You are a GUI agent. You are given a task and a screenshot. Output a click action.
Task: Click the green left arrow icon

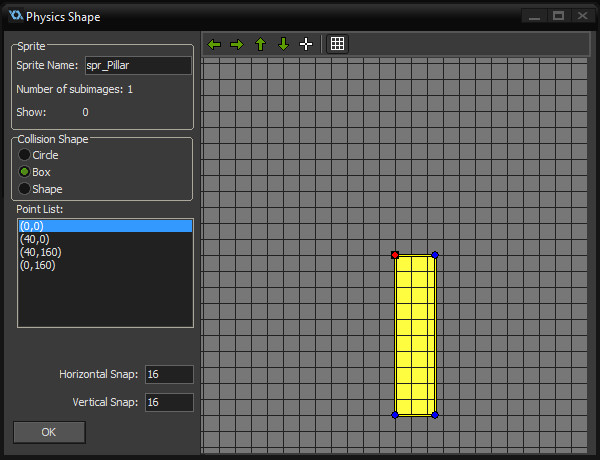(214, 44)
